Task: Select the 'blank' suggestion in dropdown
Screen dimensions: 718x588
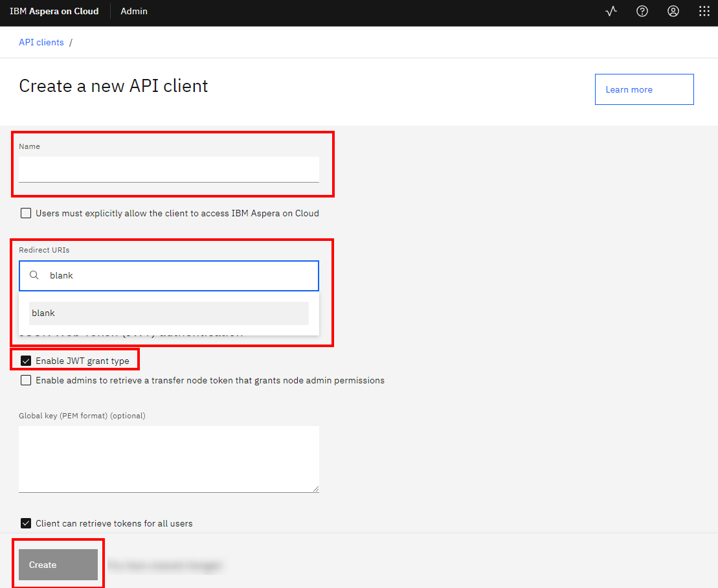Action: 168,313
